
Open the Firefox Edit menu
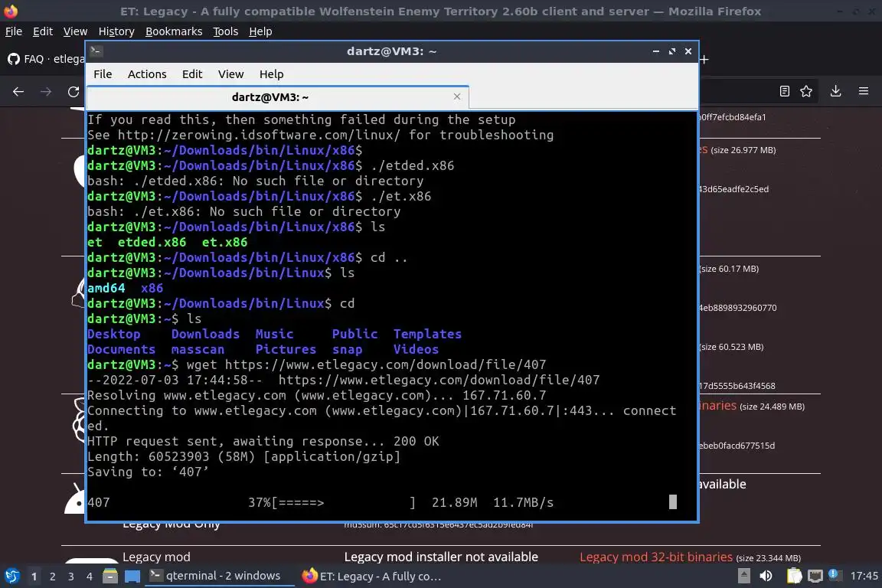click(x=43, y=31)
